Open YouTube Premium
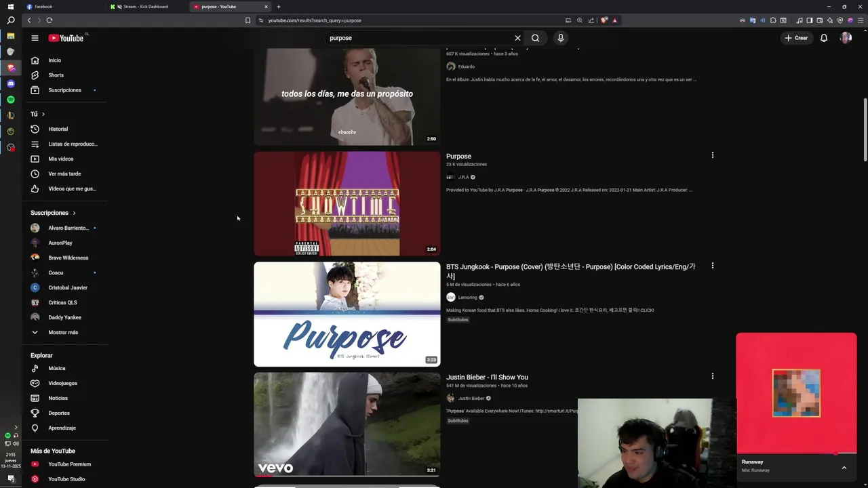 [69, 464]
